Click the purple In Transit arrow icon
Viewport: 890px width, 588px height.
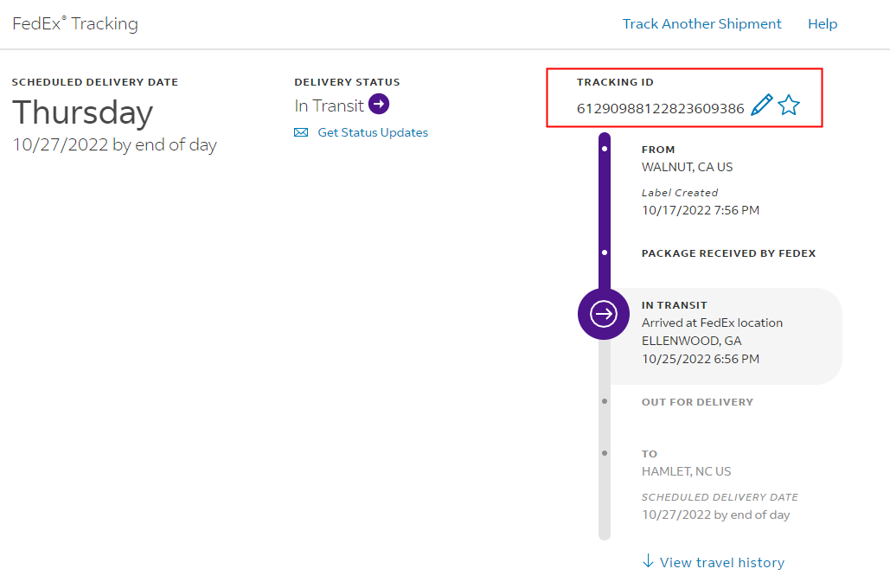(379, 105)
